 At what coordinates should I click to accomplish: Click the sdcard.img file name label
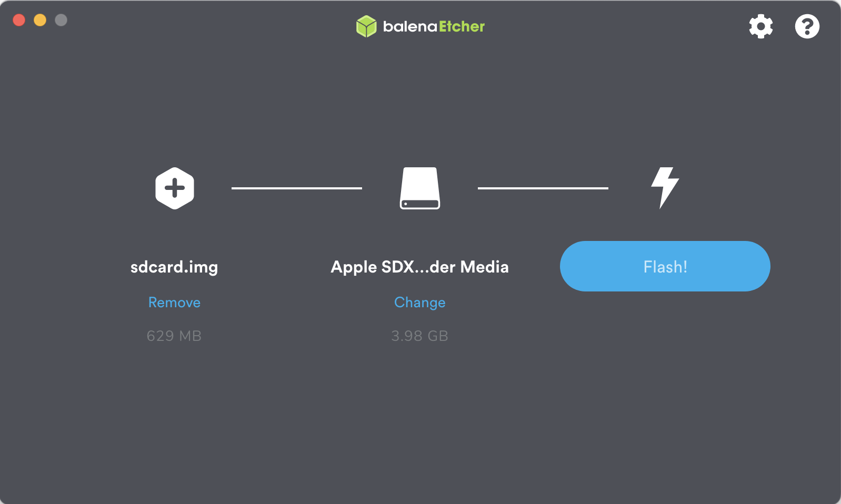pos(174,267)
